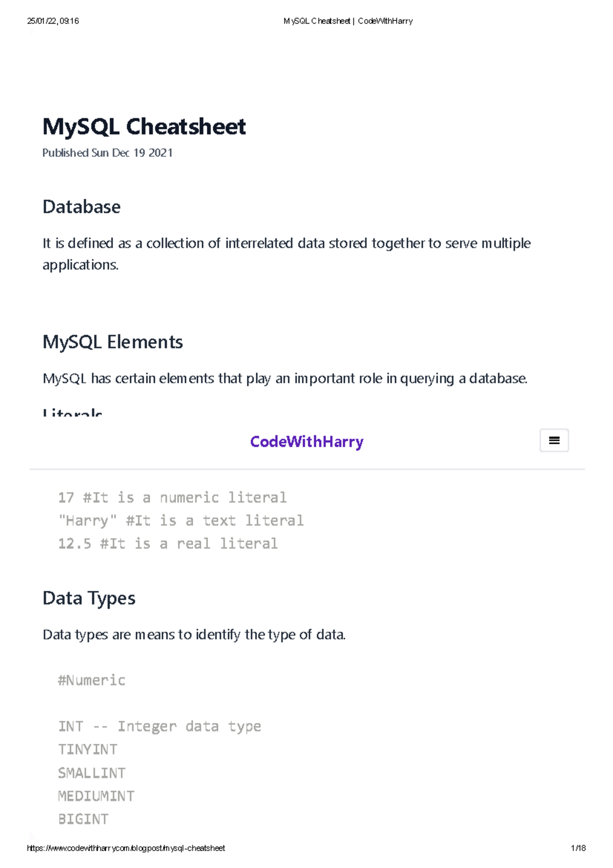Click the MySQL Cheatsheet main title
This screenshot has height=868, width=613.
click(x=144, y=127)
